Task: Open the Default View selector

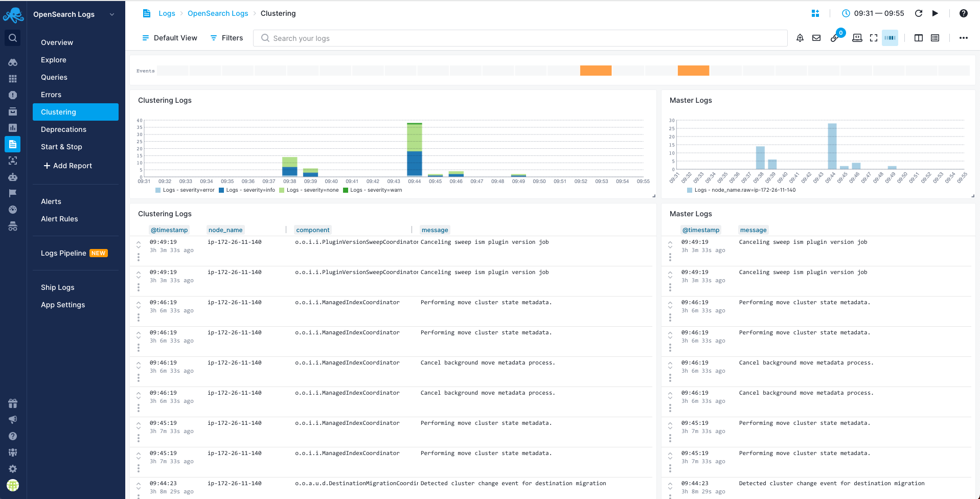Action: [x=169, y=38]
